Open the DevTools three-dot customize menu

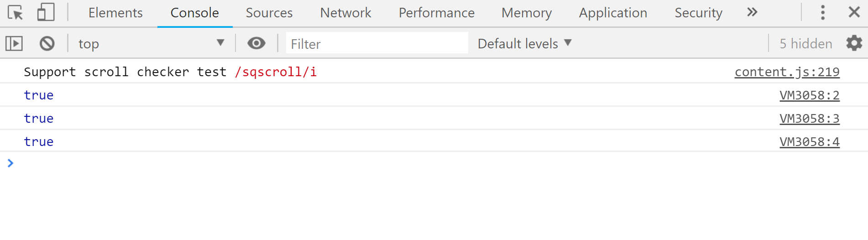tap(823, 13)
